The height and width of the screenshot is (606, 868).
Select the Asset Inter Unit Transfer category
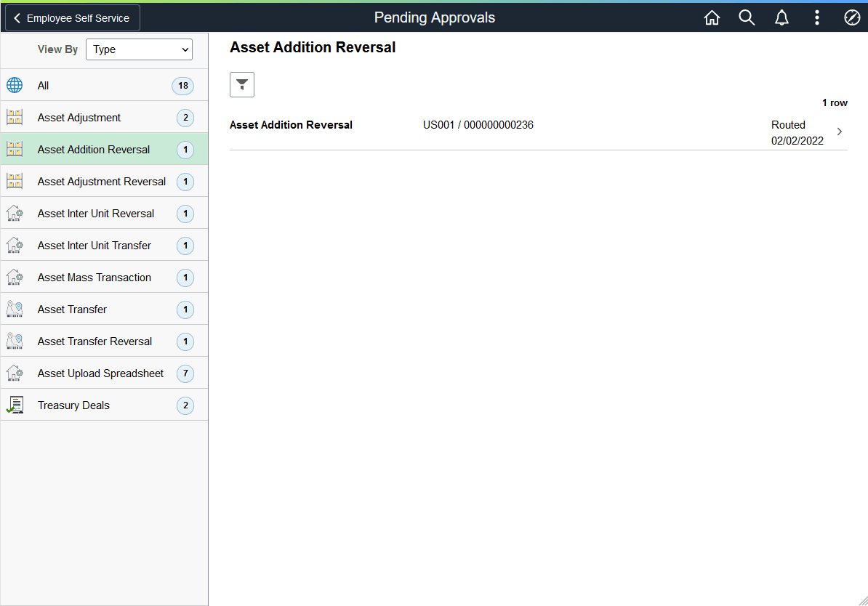(93, 245)
